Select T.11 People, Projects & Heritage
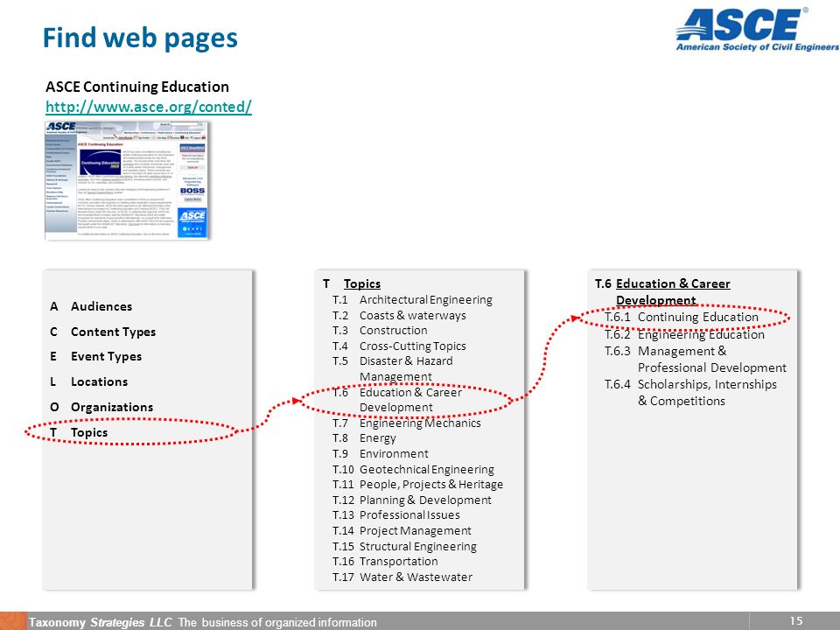This screenshot has height=630, width=840. [x=418, y=484]
